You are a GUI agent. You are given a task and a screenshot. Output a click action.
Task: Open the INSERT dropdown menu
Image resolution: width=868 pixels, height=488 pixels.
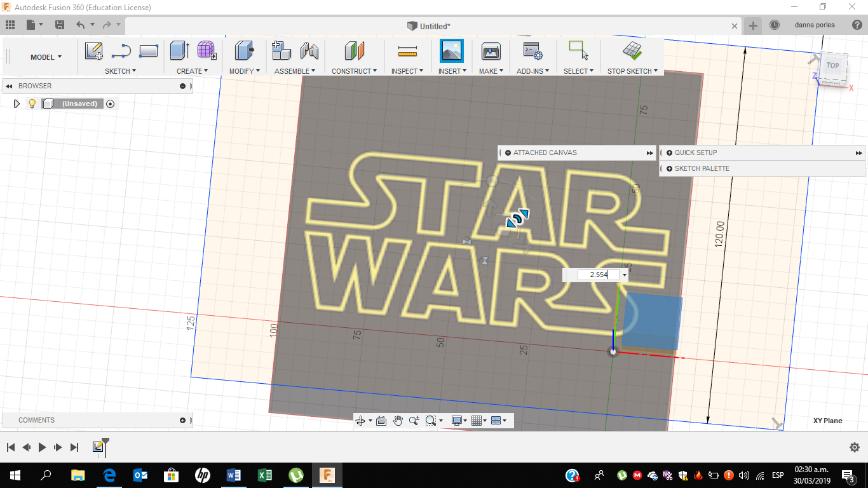point(452,71)
